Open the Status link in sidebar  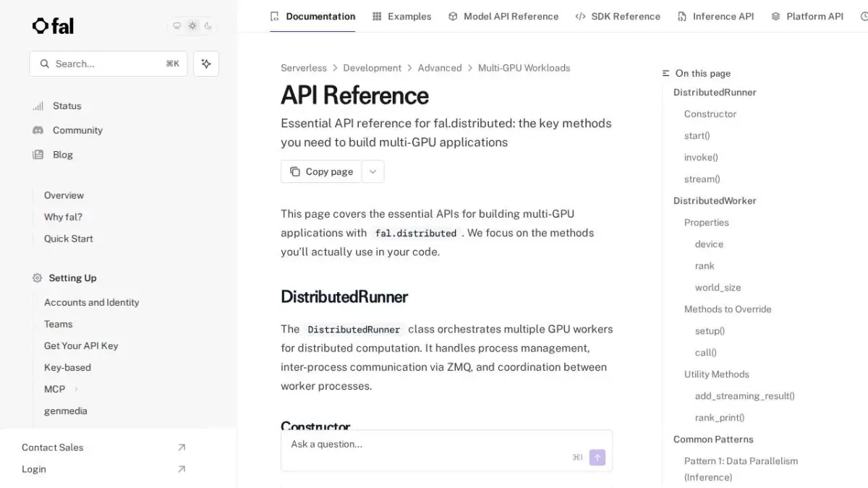[x=67, y=106]
